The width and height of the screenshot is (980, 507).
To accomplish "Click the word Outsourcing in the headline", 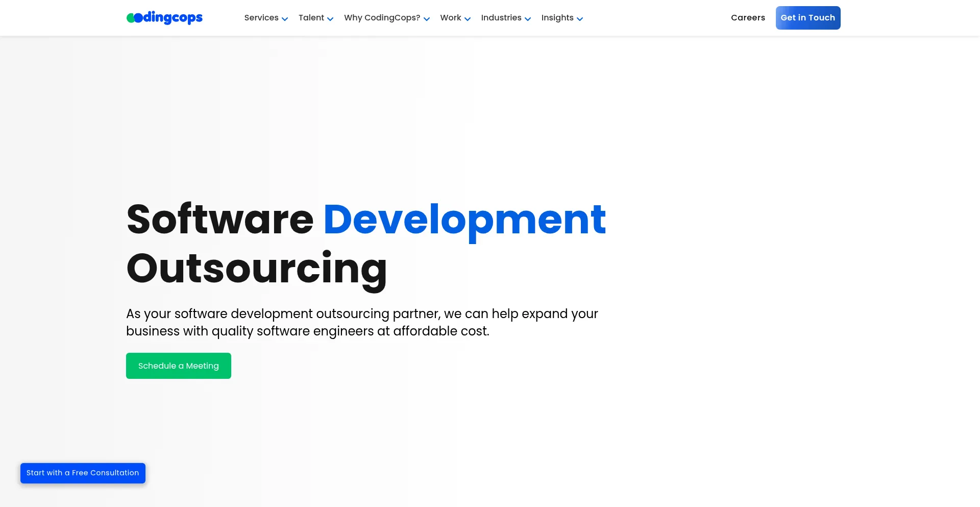I will [x=257, y=269].
